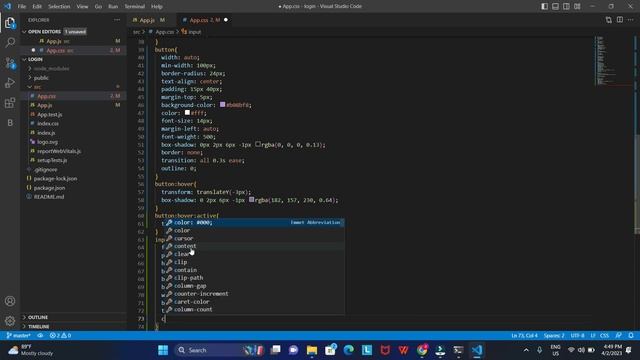Open customize layout icon in title bar

[x=577, y=7]
